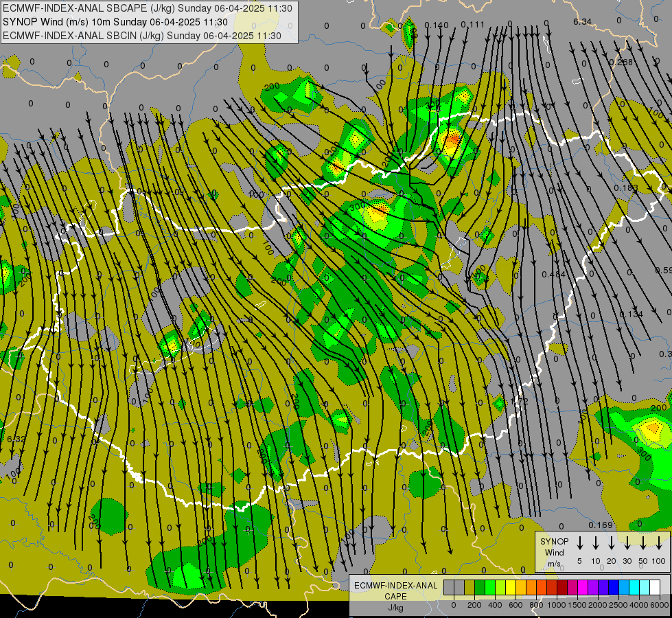The width and height of the screenshot is (672, 618).
Task: Click the 0.484 value on the map
Action: [x=553, y=275]
